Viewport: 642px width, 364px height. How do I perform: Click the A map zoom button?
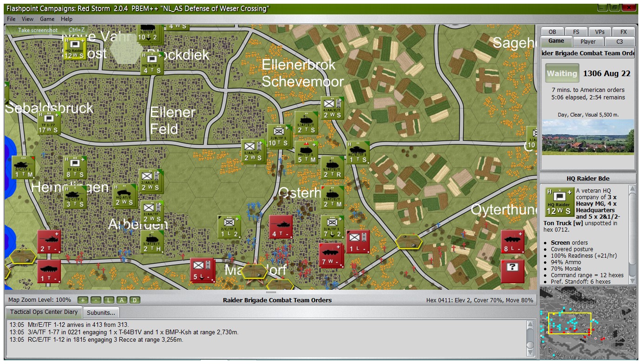pyautogui.click(x=121, y=300)
